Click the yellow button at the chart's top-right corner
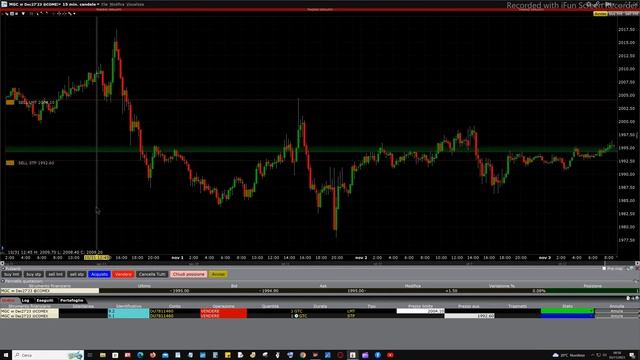Viewport: 640px width, 360px height. (x=600, y=14)
